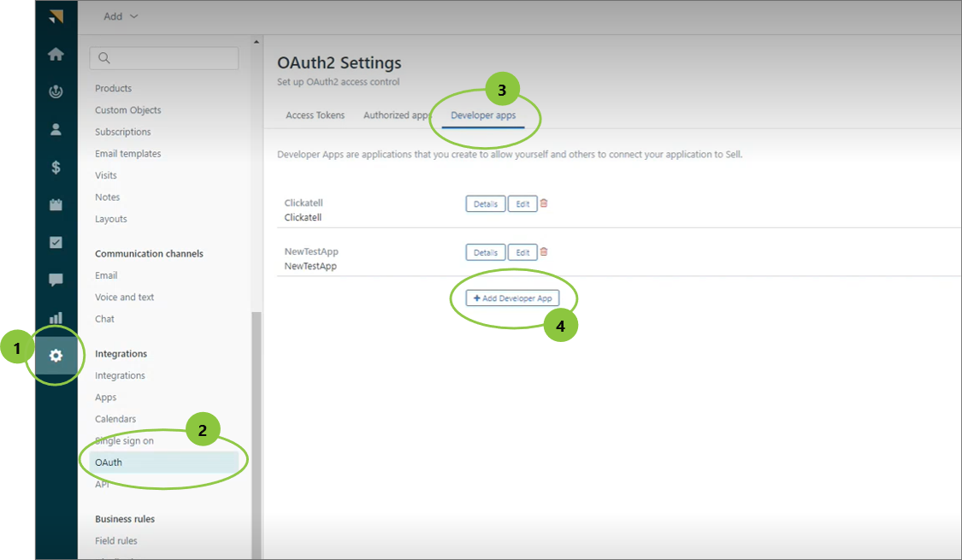Delete NewTestApp using the trash icon
The image size is (962, 560).
click(x=544, y=252)
